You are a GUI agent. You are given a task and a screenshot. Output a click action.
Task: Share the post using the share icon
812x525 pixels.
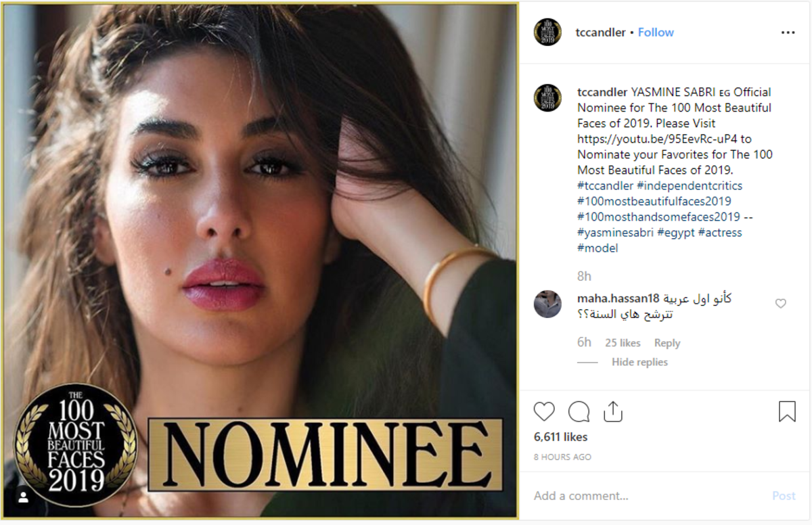click(612, 411)
